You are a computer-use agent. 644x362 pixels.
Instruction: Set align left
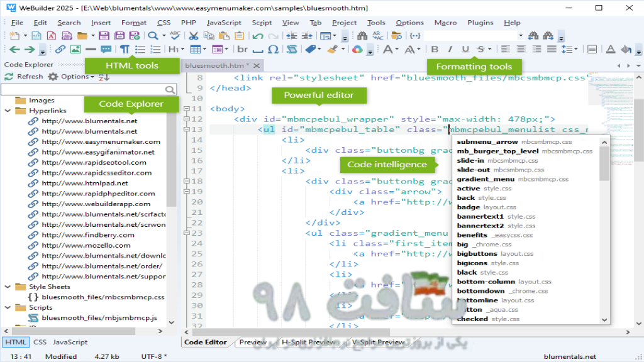pyautogui.click(x=506, y=50)
